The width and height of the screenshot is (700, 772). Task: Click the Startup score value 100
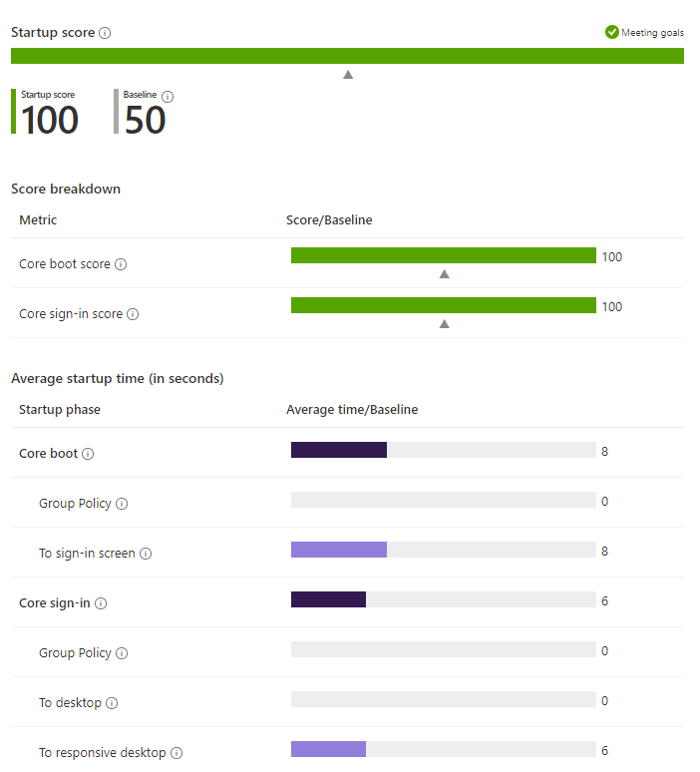tap(50, 120)
